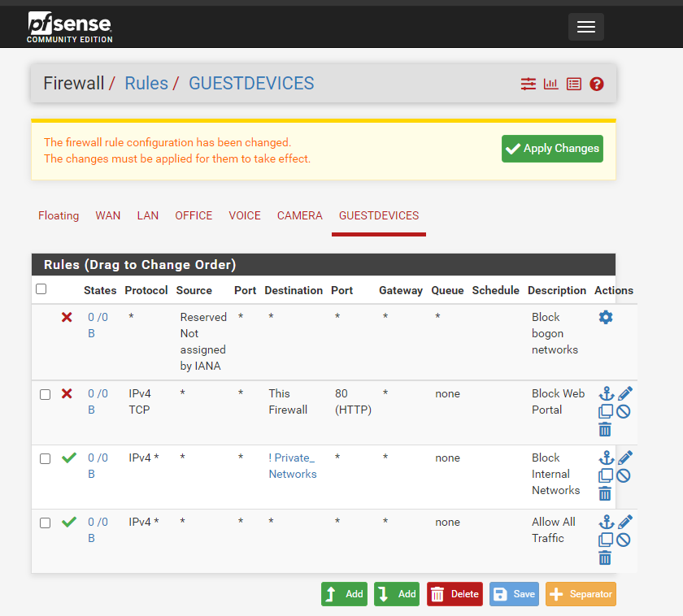Click the Private_Networks alias link
This screenshot has width=683, height=616.
click(x=292, y=466)
